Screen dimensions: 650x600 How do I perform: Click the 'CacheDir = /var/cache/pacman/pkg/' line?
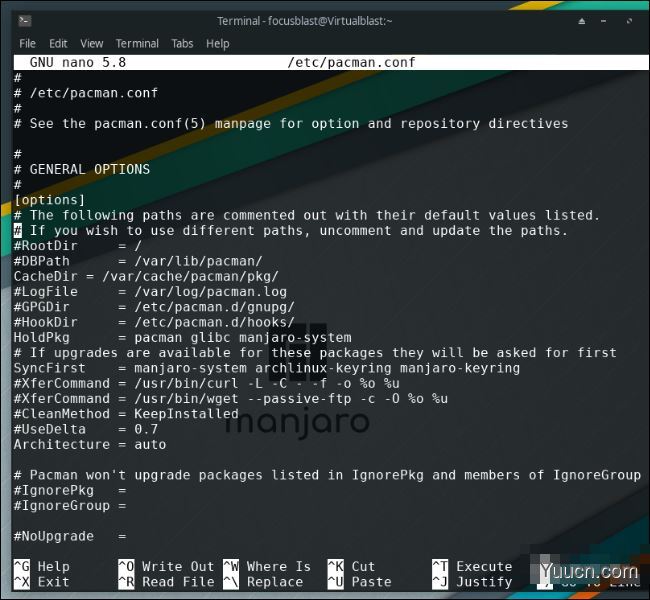point(146,277)
